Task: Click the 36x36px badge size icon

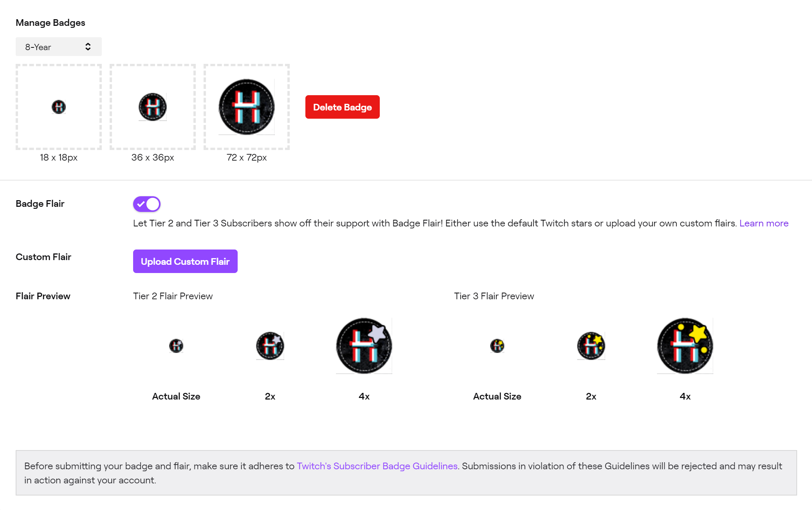Action: (153, 107)
